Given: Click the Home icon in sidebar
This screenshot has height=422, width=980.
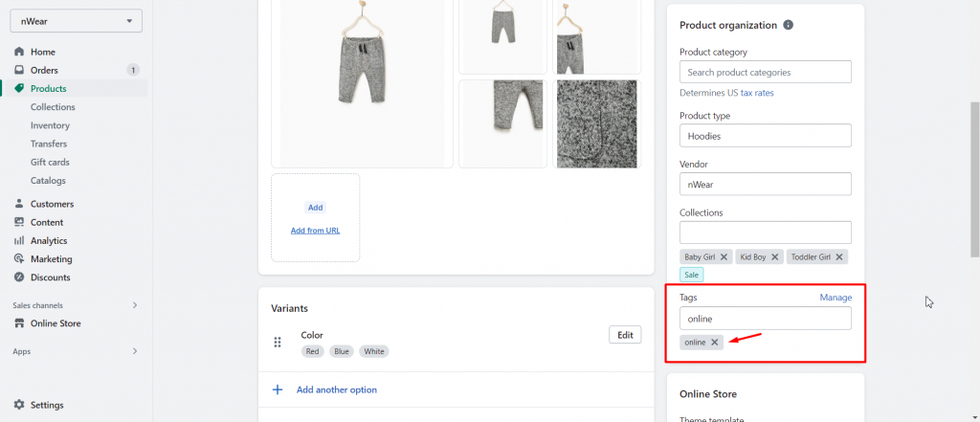Looking at the screenshot, I should [19, 52].
